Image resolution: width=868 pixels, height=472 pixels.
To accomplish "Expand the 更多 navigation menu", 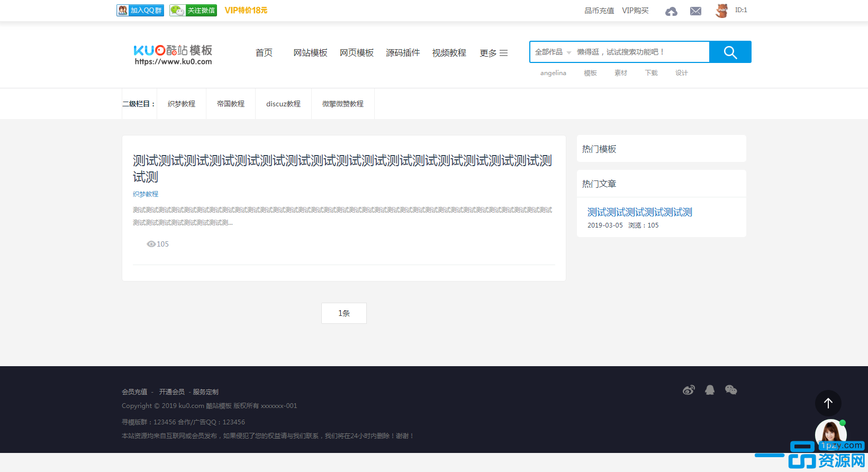I will [x=493, y=53].
